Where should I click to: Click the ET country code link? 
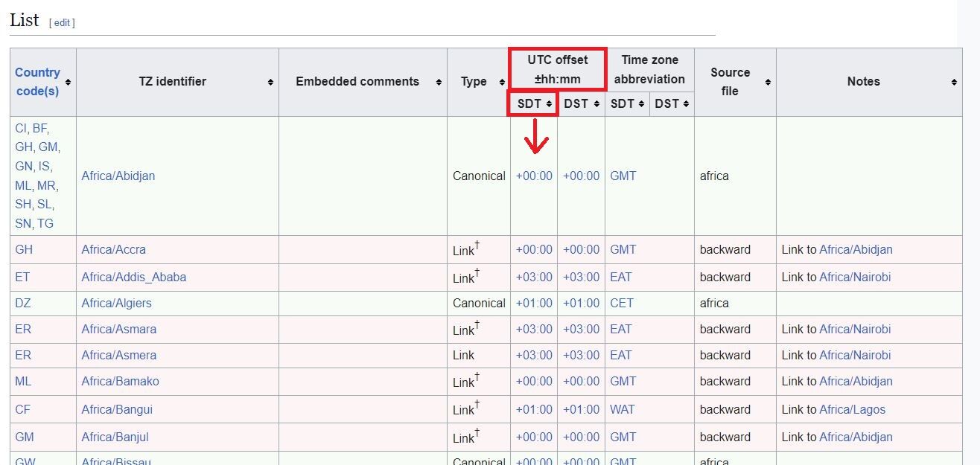click(x=22, y=277)
